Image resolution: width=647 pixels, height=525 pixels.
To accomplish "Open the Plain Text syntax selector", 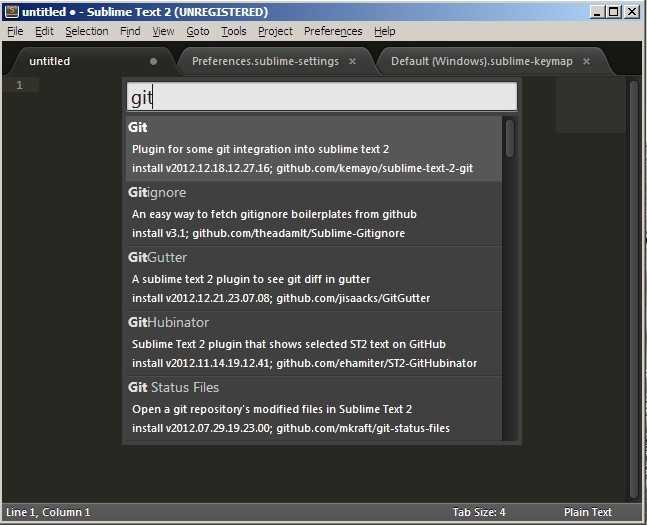I will (x=588, y=512).
